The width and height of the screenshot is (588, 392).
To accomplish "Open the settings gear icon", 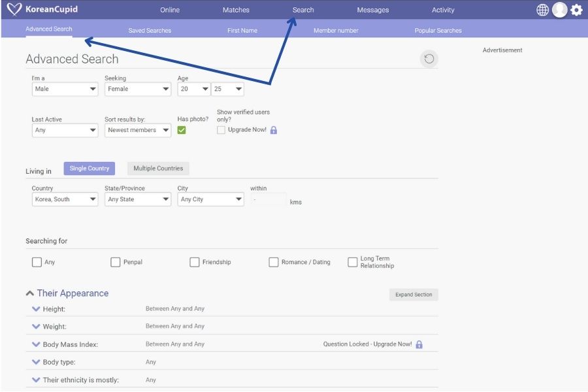I will (576, 10).
